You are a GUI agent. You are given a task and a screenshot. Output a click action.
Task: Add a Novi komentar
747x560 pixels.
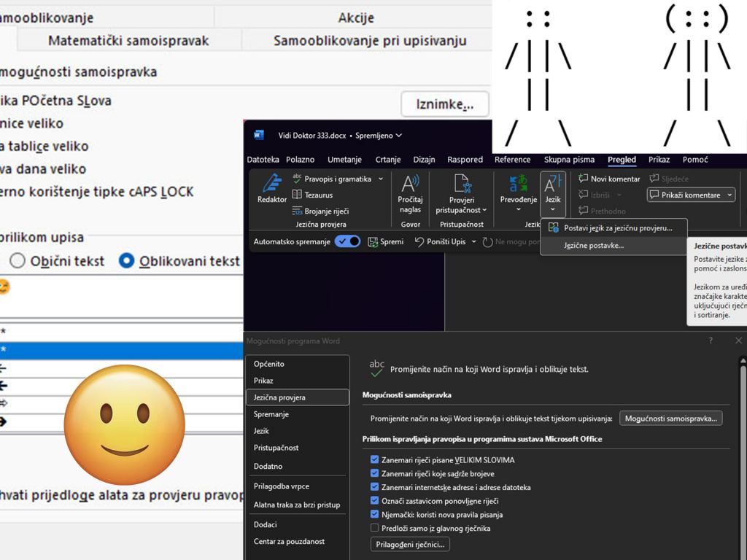click(x=609, y=179)
